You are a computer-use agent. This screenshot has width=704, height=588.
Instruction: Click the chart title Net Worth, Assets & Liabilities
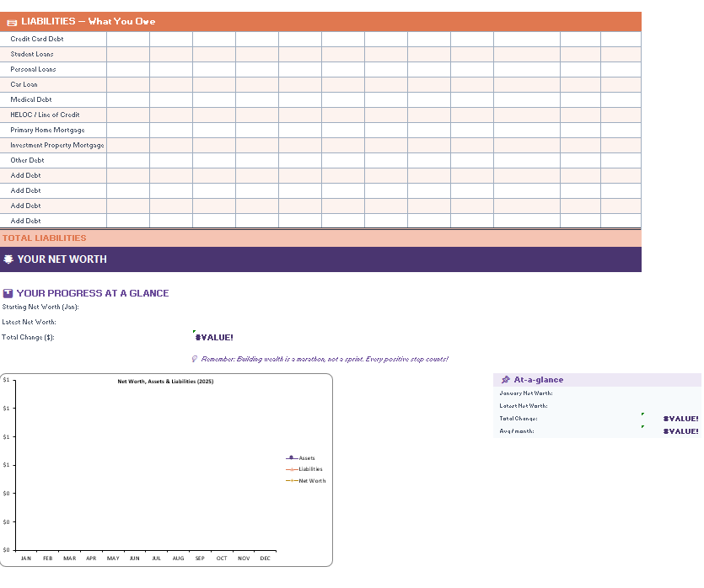(168, 380)
